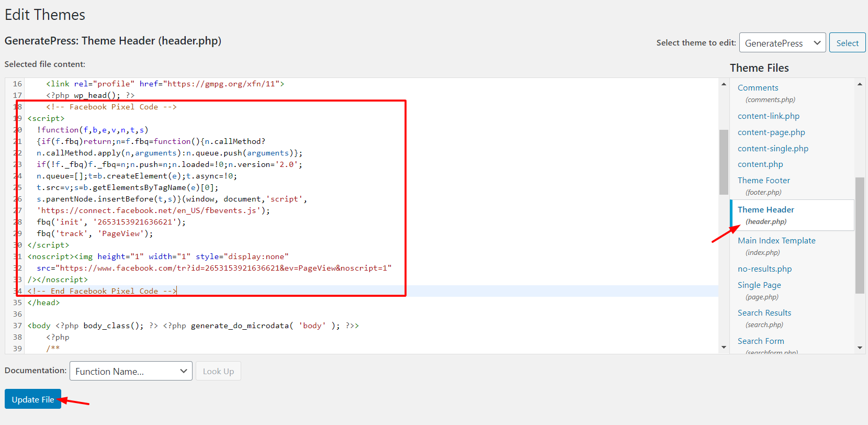Image resolution: width=868 pixels, height=425 pixels.
Task: Click the End Facebook Pixel Code line
Action: 102,291
